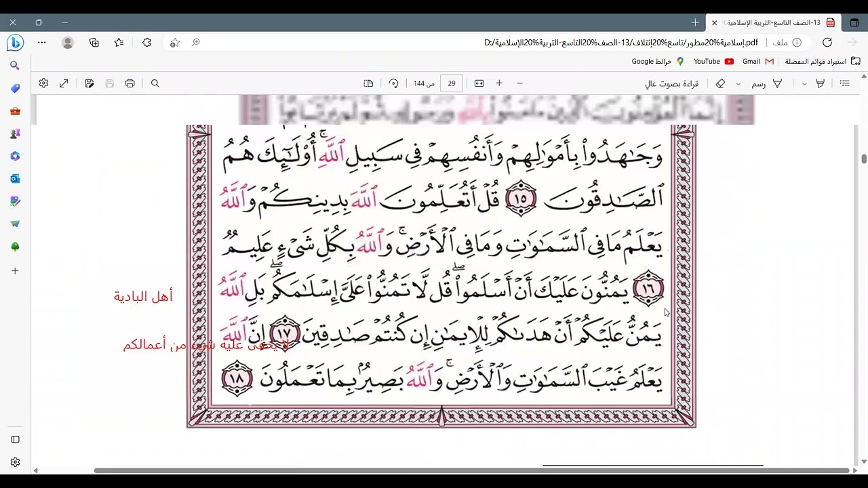Toggle sidebar visibility button
868x488 pixels.
pyautogui.click(x=15, y=439)
